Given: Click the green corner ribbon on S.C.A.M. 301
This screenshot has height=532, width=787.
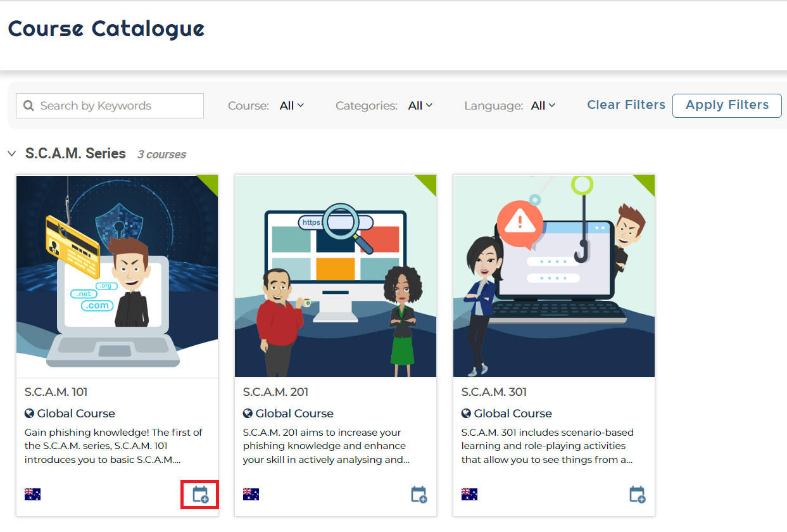Looking at the screenshot, I should [647, 183].
